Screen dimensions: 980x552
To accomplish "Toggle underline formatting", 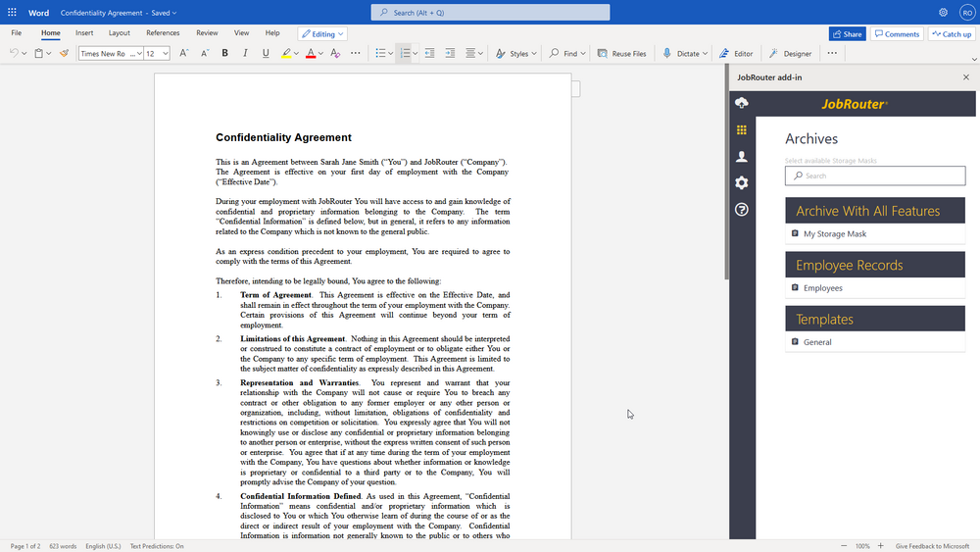I will point(266,53).
